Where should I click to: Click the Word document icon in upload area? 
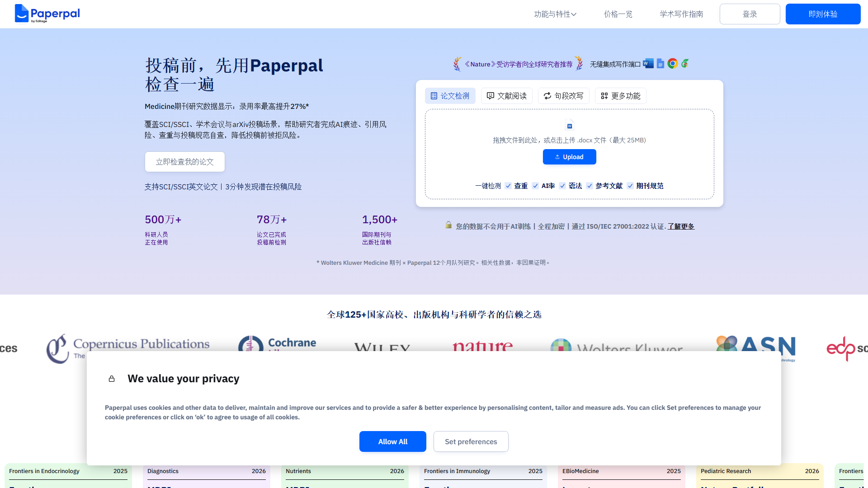click(x=570, y=125)
